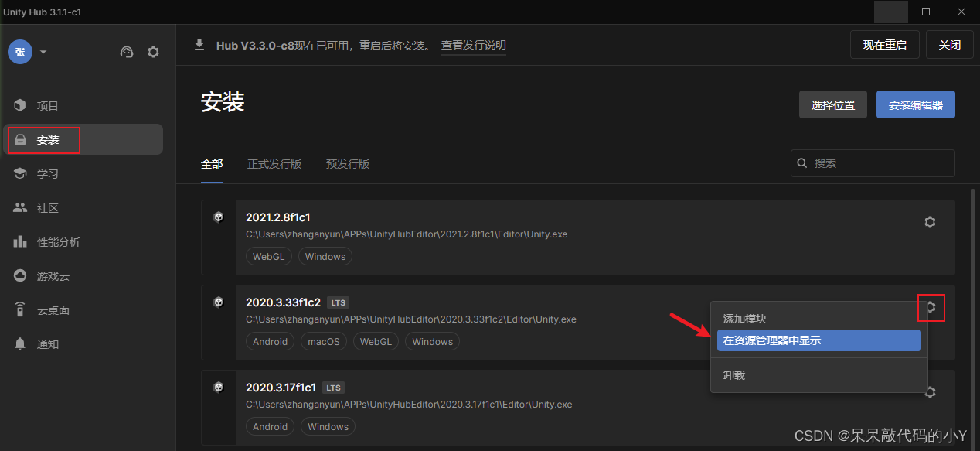The image size is (980, 451).
Task: Open 云桌面 section
Action: pyautogui.click(x=83, y=309)
